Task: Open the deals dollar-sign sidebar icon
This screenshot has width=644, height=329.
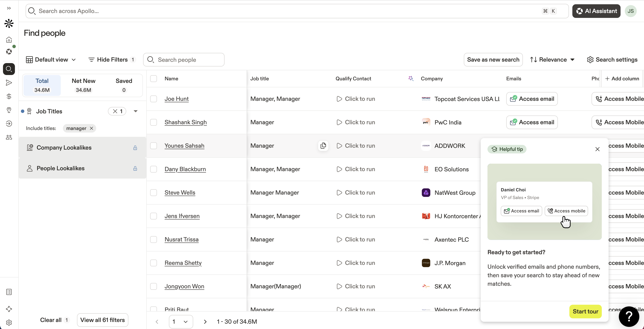Action: [x=9, y=97]
